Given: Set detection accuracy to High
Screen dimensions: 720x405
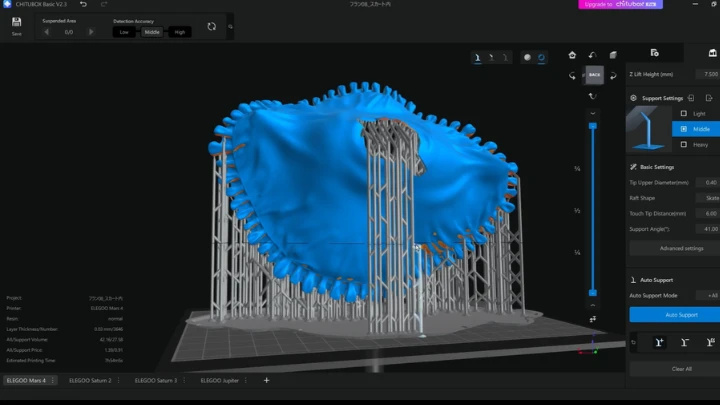Looking at the screenshot, I should pyautogui.click(x=180, y=32).
